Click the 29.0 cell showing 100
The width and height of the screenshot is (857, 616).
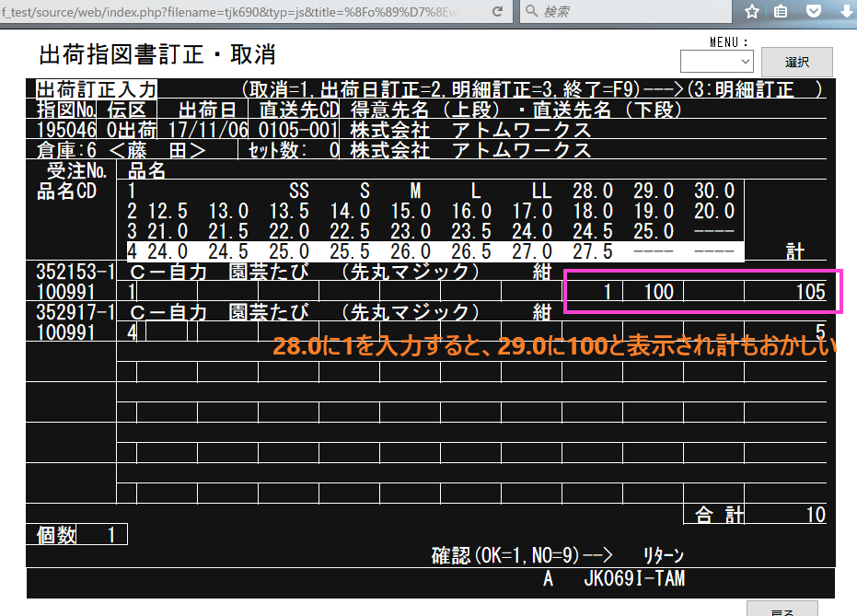(653, 292)
